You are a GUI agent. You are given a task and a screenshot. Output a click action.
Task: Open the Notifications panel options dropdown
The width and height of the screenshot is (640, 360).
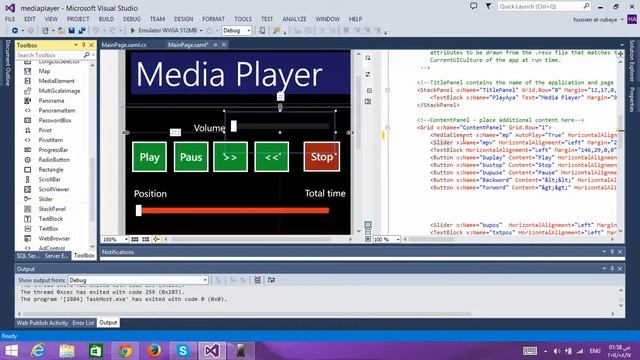[604, 252]
